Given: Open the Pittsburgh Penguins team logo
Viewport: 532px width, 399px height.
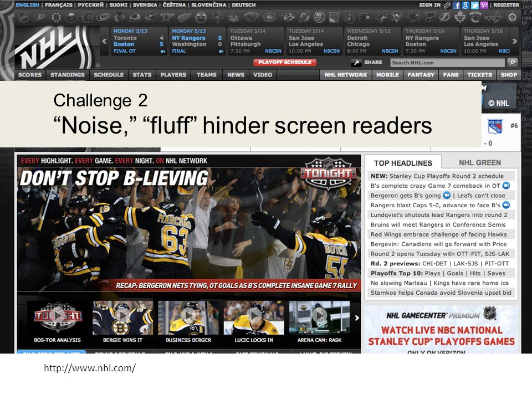Looking at the screenshot, I should (x=397, y=17).
